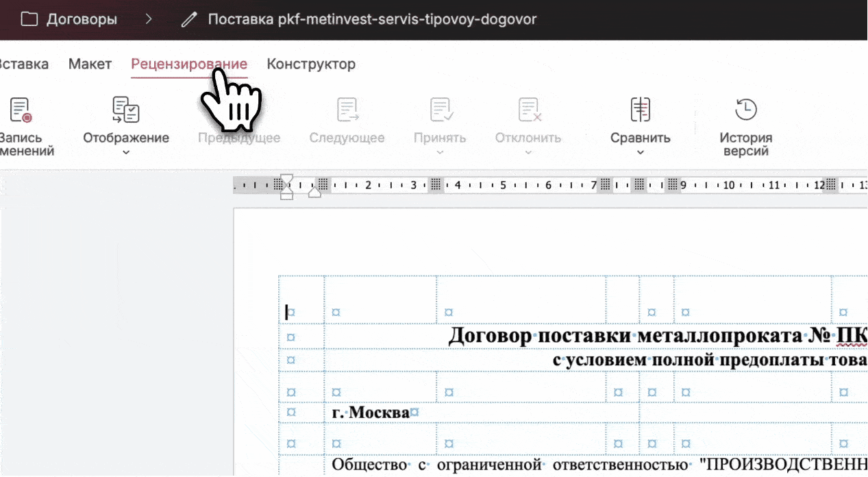Image resolution: width=868 pixels, height=477 pixels.
Task: Click the Отображение icon
Action: [126, 110]
